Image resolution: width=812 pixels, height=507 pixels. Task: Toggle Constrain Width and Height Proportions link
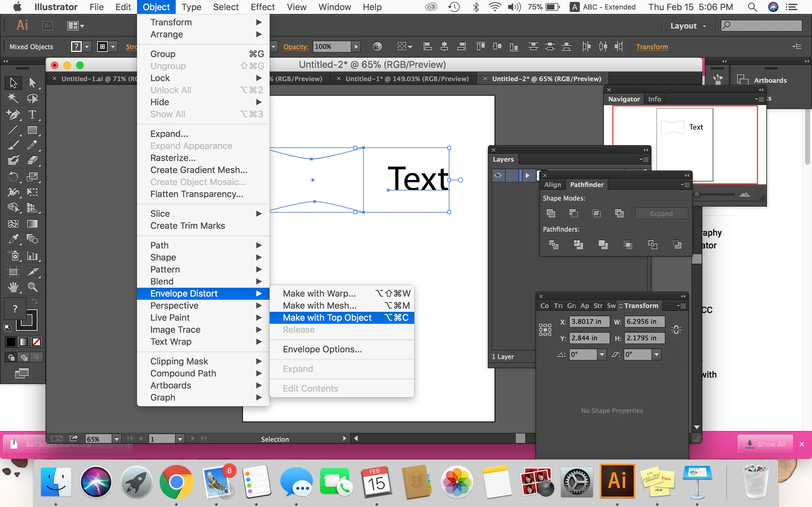pyautogui.click(x=676, y=330)
